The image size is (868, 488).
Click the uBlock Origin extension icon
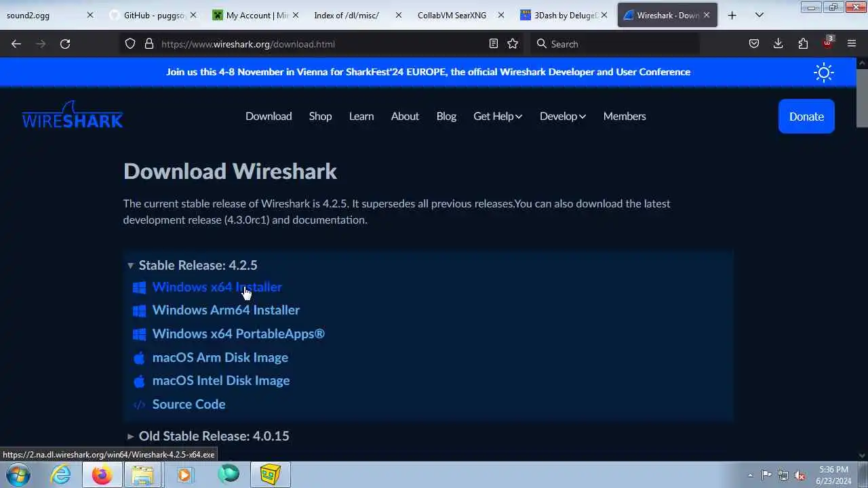pos(827,43)
